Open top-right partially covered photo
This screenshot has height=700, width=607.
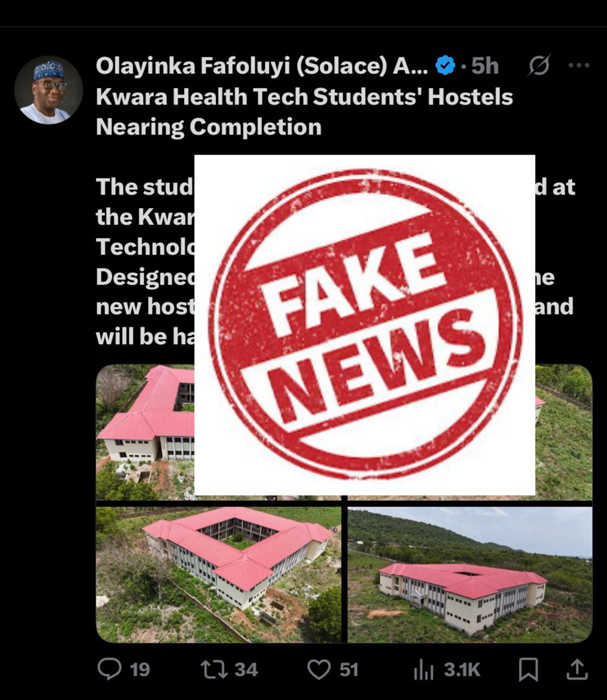(x=564, y=432)
